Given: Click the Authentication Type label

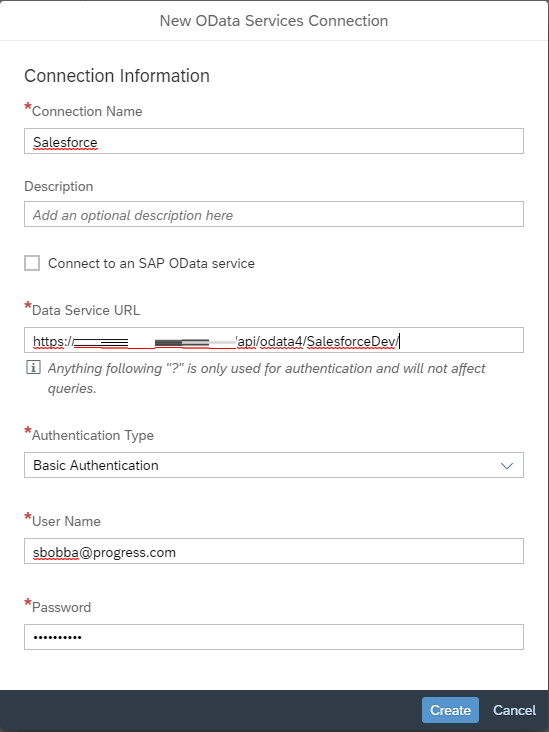Looking at the screenshot, I should tap(93, 436).
